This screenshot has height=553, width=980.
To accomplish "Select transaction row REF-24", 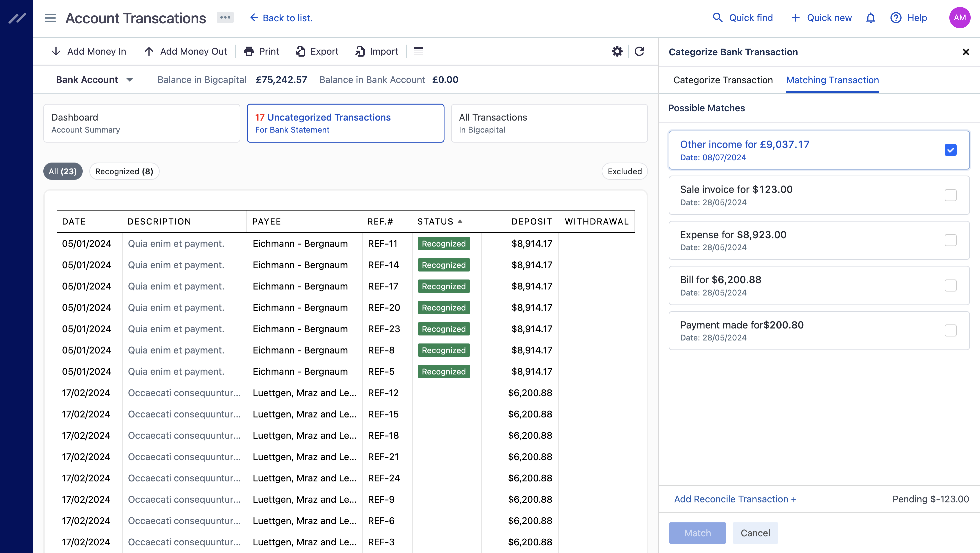I will [345, 478].
